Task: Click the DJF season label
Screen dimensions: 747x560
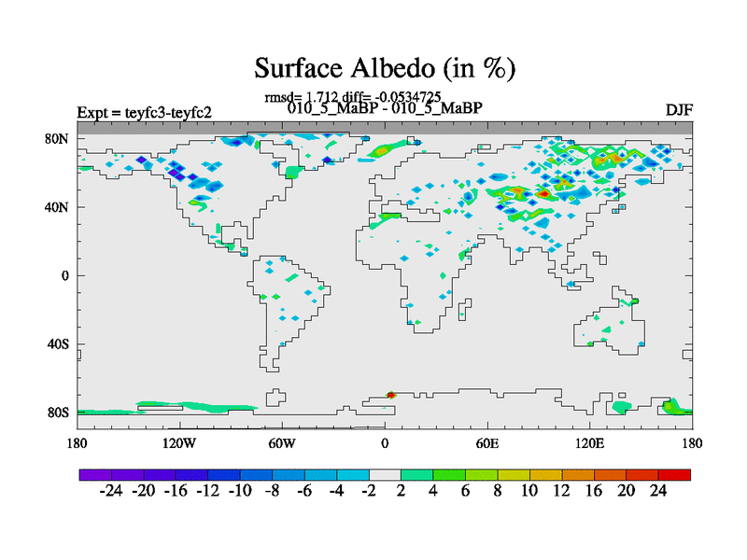Action: point(678,109)
